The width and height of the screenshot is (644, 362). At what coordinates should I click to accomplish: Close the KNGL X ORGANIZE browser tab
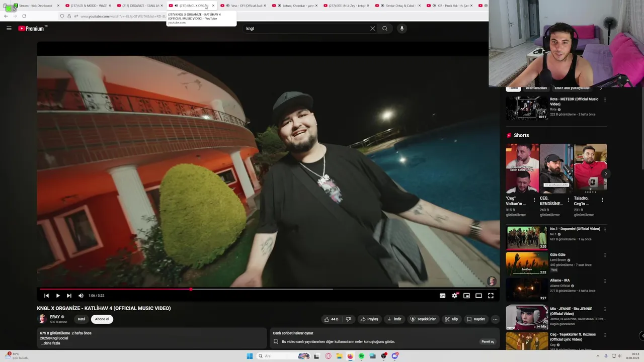click(x=213, y=6)
